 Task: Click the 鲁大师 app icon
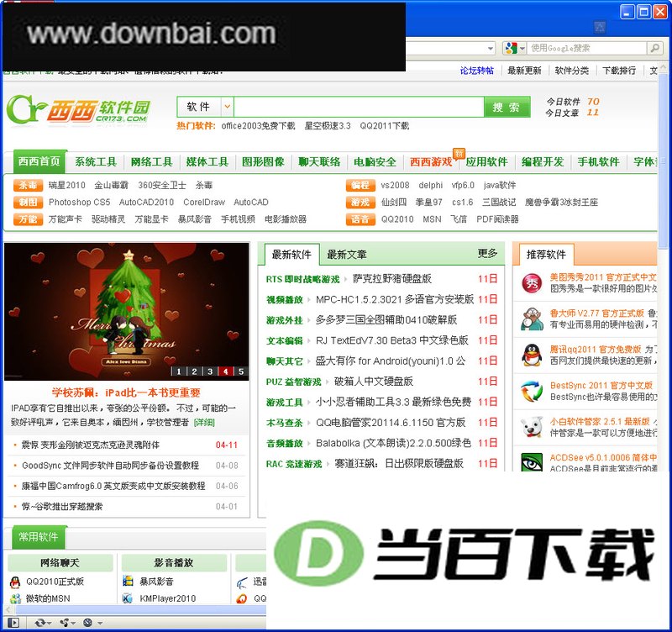point(532,319)
